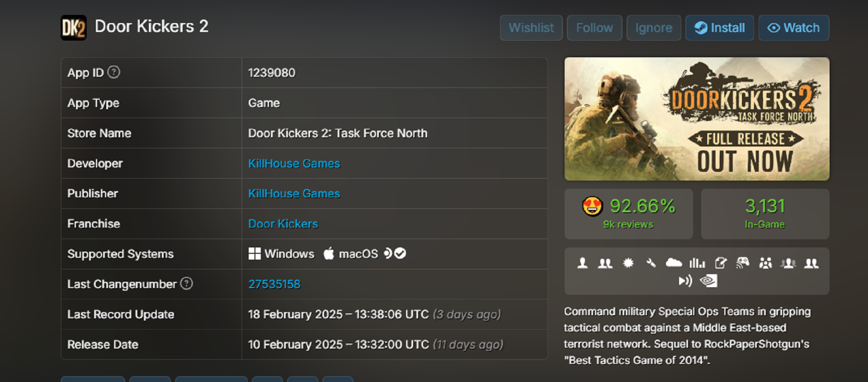The image size is (868, 382).
Task: Select the achievements starburst icon
Action: [628, 263]
